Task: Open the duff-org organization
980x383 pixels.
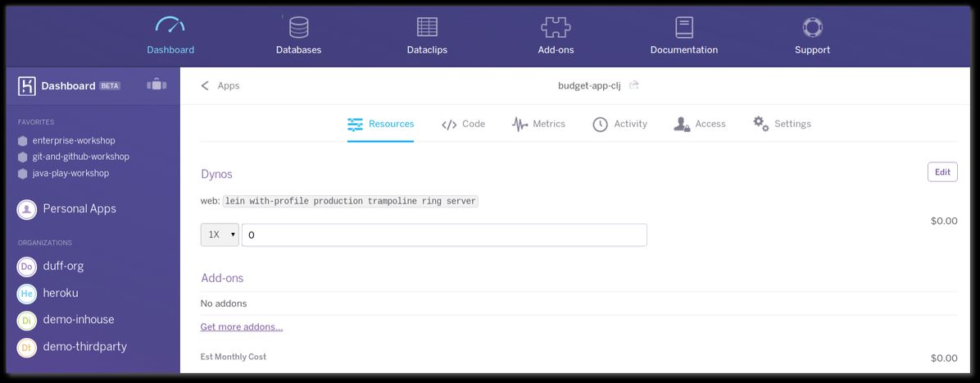Action: click(x=63, y=266)
